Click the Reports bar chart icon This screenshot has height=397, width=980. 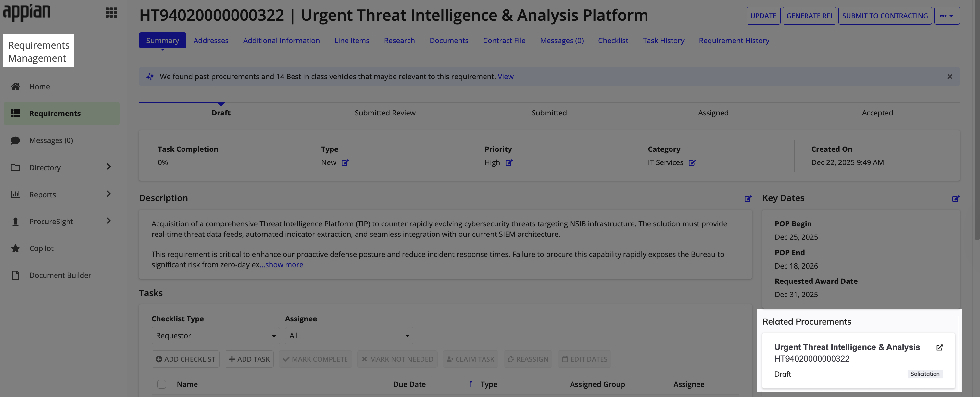pyautogui.click(x=15, y=195)
